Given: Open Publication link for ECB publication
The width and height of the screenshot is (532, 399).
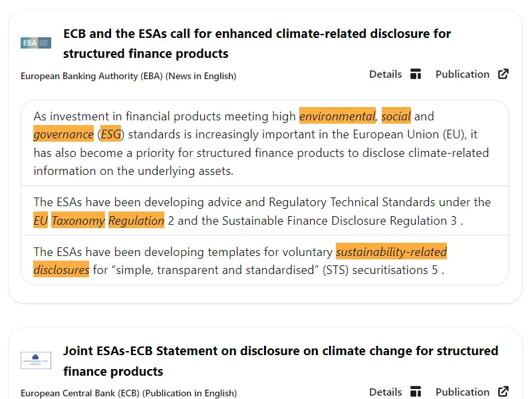Looking at the screenshot, I should [x=462, y=392].
